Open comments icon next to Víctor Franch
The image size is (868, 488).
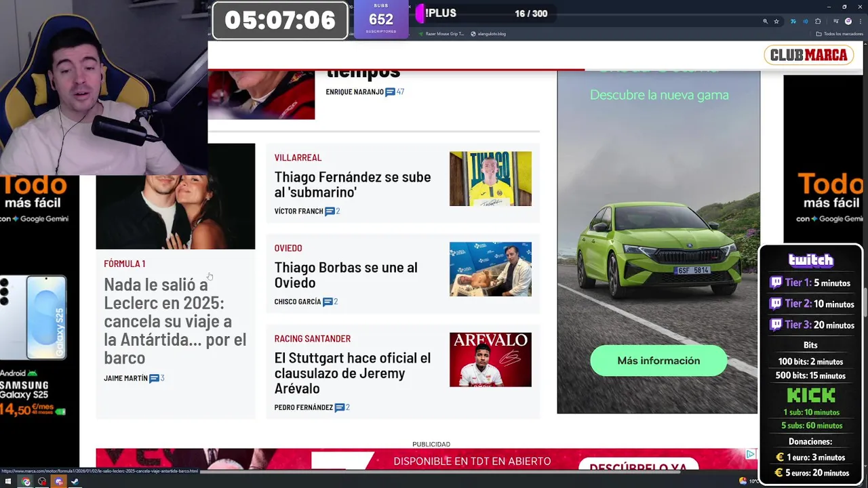330,211
